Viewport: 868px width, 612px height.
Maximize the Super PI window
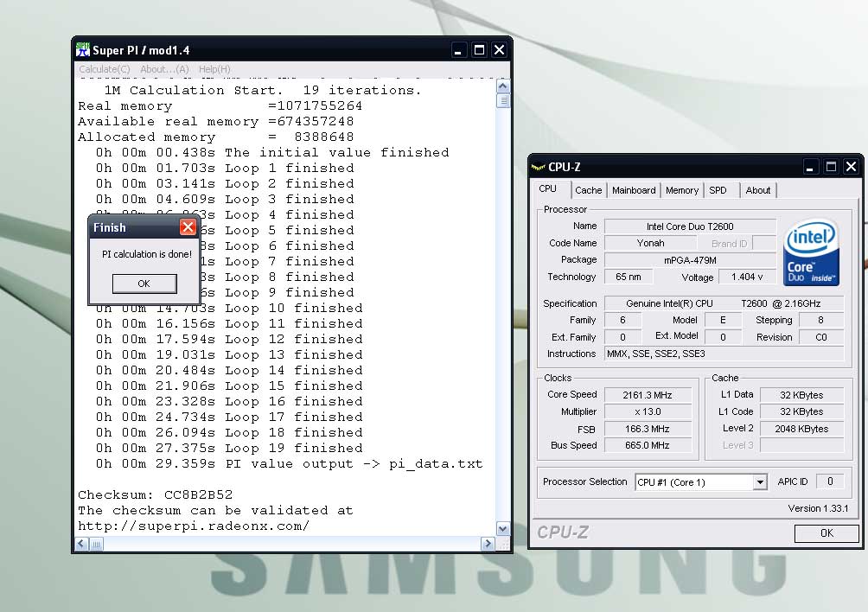(x=479, y=50)
